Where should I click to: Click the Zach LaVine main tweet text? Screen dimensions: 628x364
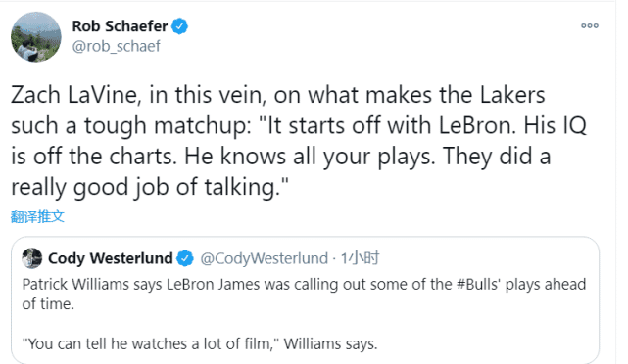point(299,141)
